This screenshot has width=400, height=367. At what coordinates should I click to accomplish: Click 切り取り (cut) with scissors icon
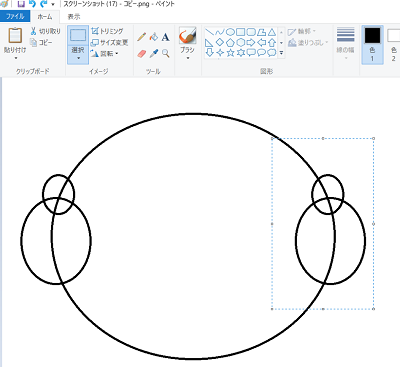point(45,31)
